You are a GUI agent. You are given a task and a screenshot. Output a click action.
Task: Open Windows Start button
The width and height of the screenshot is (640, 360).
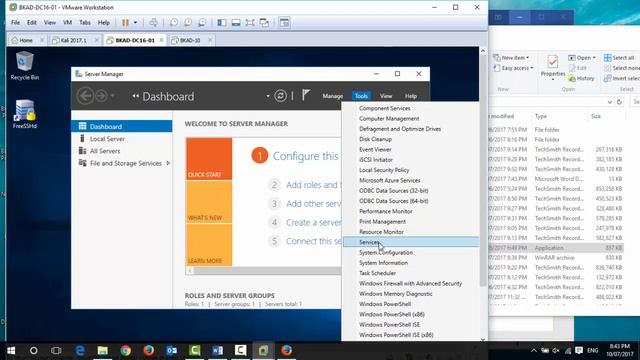(11, 351)
